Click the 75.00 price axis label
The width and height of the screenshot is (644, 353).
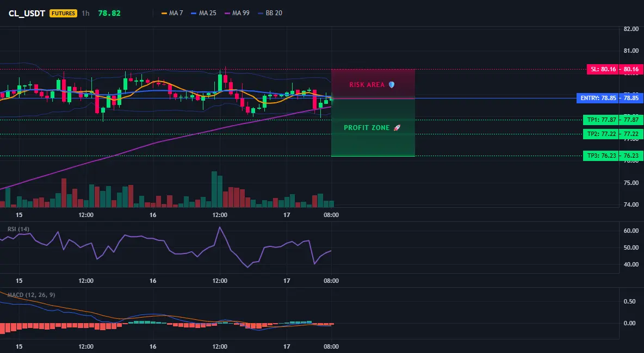click(x=631, y=183)
